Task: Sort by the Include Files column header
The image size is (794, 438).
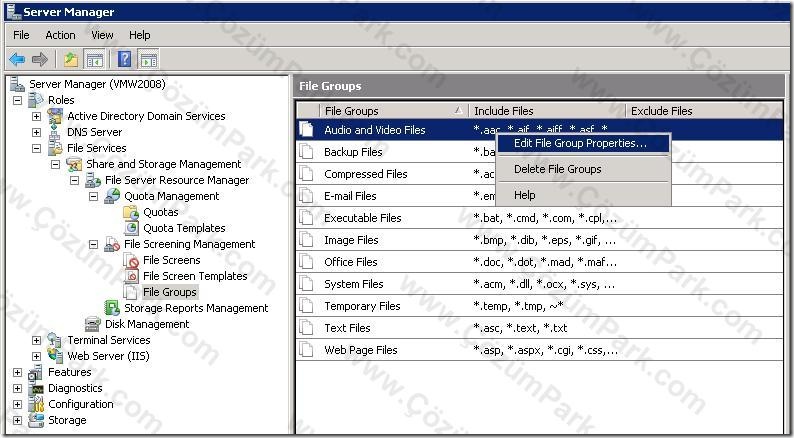Action: [547, 111]
